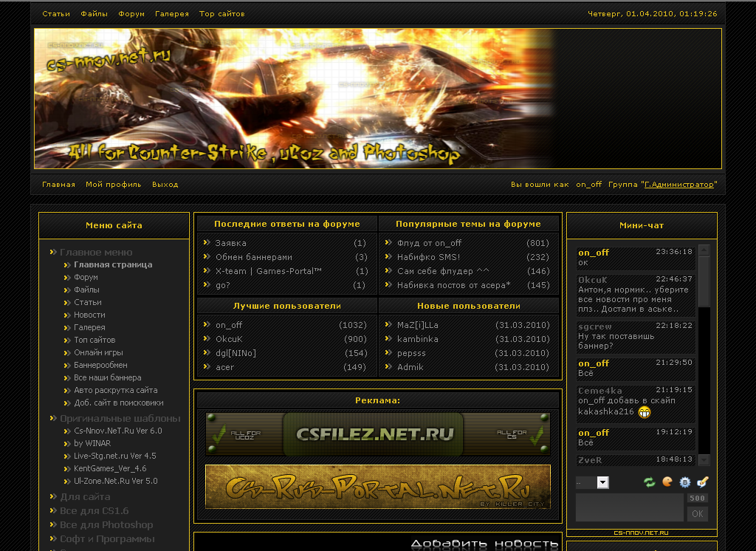Open "Форум" in the top navigation bar
This screenshot has height=551, width=756.
(x=131, y=14)
